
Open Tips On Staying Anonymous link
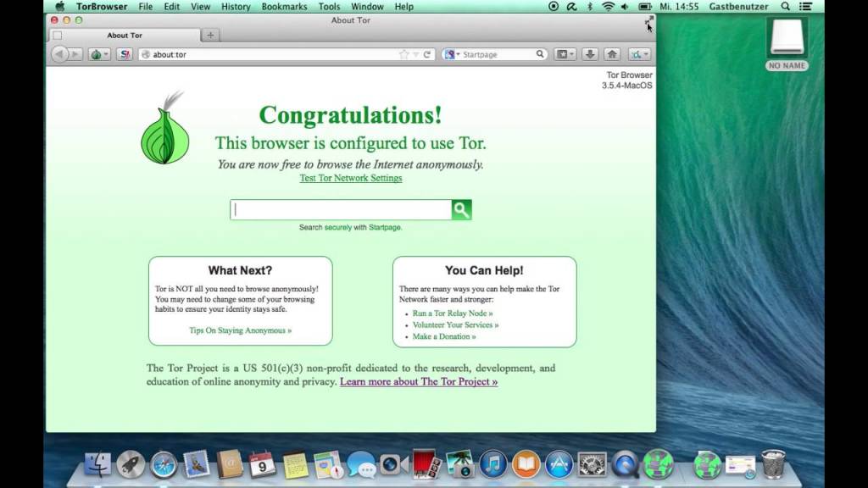tap(240, 330)
